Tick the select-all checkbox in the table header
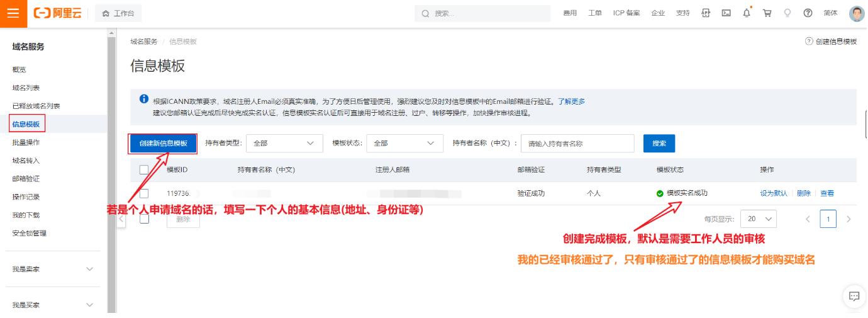868x318 pixels. (x=144, y=170)
